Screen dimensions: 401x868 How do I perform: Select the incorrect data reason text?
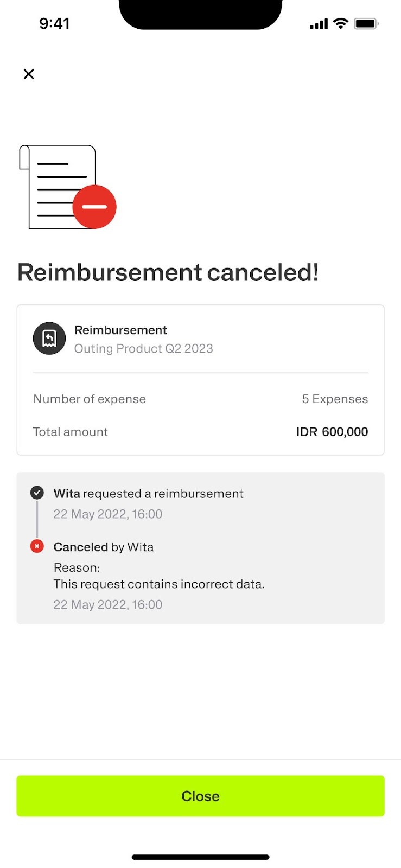pos(159,584)
